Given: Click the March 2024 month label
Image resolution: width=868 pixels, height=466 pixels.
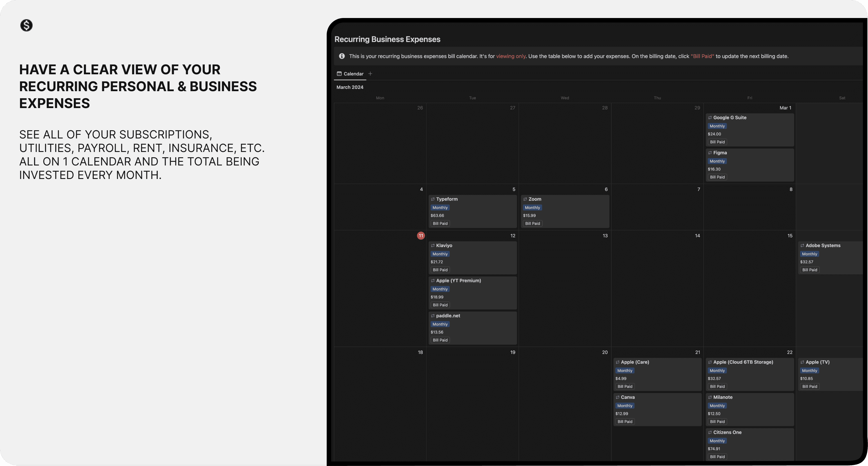Looking at the screenshot, I should [350, 87].
